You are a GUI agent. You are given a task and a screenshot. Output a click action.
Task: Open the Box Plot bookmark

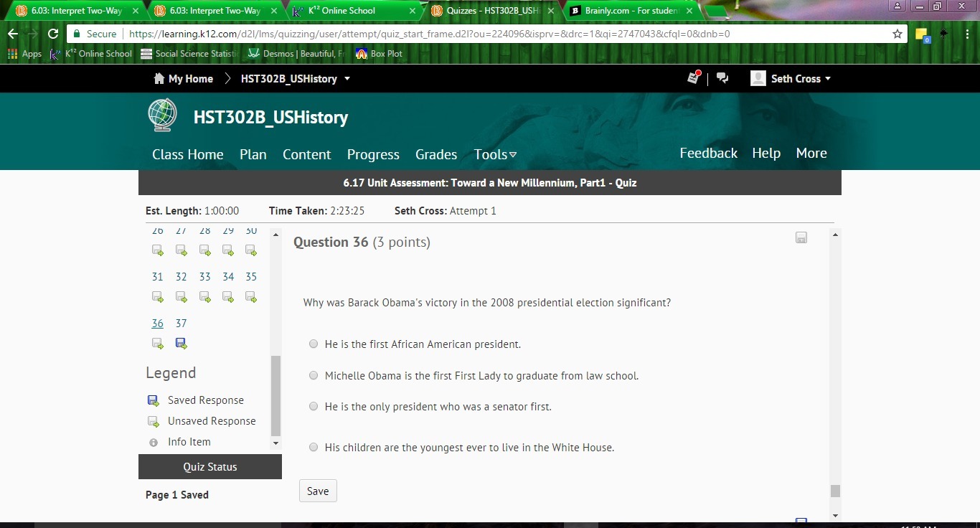click(x=379, y=54)
